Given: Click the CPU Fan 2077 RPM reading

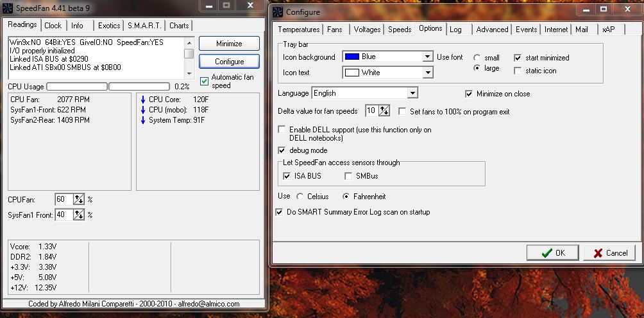Looking at the screenshot, I should 49,100.
